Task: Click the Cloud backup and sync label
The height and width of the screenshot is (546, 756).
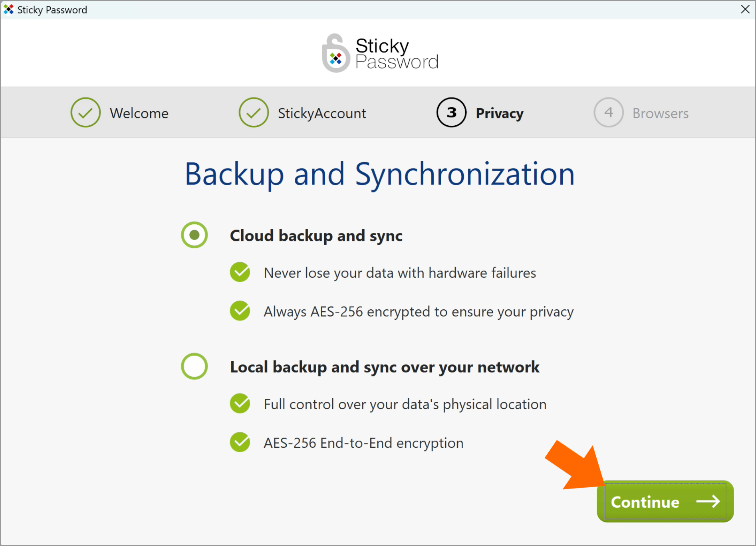Action: (316, 236)
